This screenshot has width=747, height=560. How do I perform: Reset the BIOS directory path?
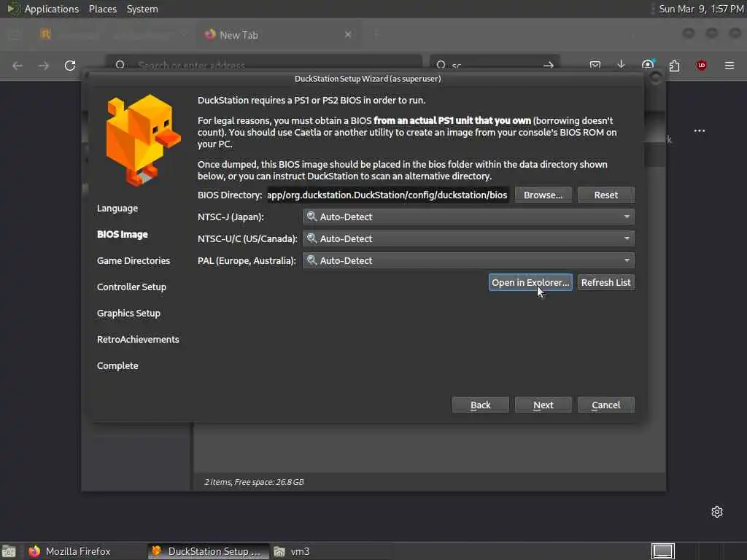tap(605, 195)
